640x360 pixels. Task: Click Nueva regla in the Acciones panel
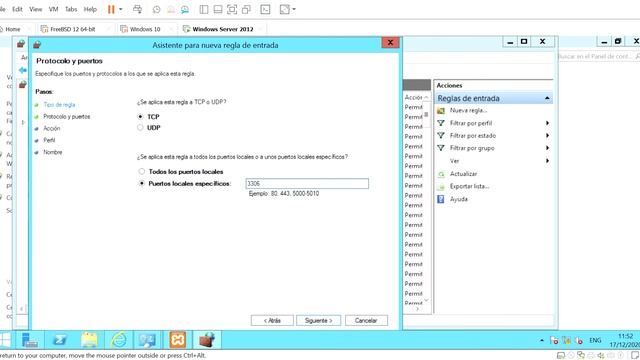468,110
